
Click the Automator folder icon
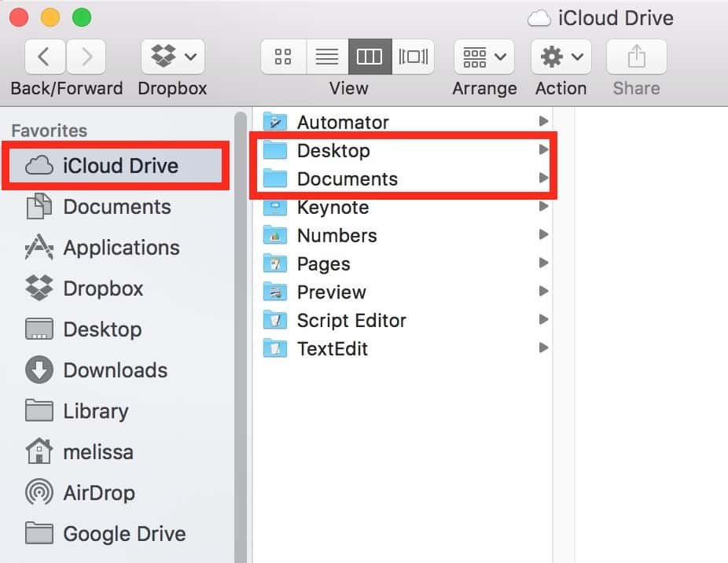click(x=275, y=122)
